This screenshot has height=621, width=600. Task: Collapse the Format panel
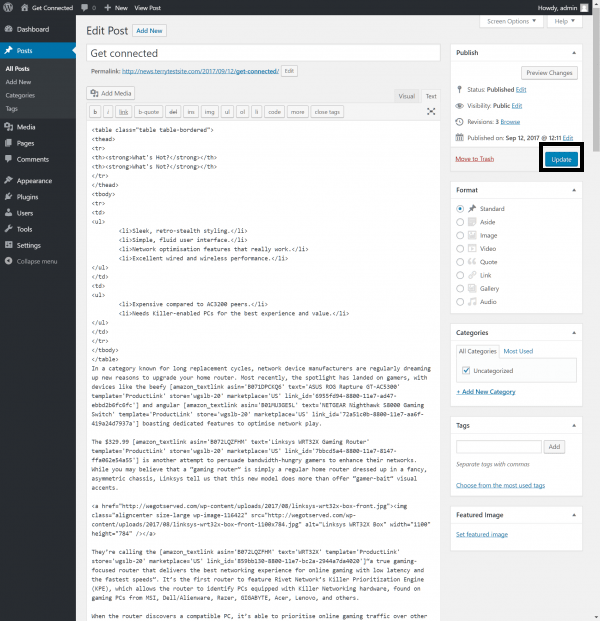point(574,190)
